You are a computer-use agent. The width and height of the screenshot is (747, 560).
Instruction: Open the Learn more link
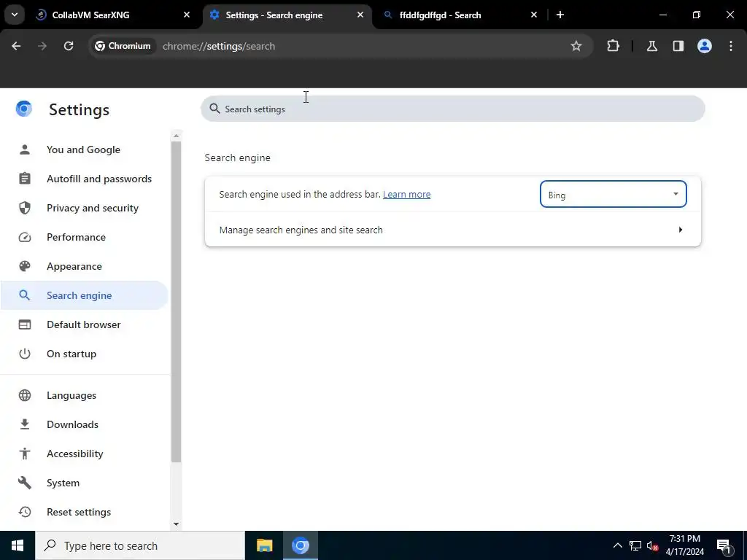click(x=406, y=194)
